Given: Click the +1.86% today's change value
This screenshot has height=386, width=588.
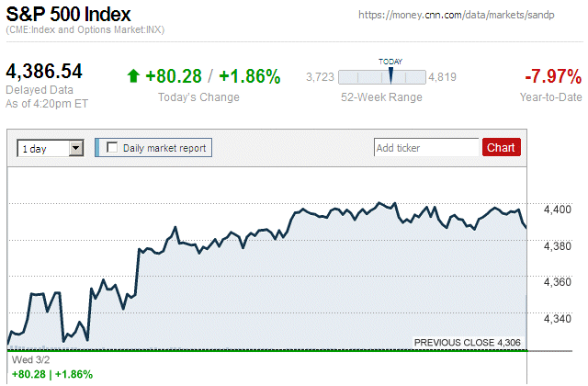Looking at the screenshot, I should [248, 76].
